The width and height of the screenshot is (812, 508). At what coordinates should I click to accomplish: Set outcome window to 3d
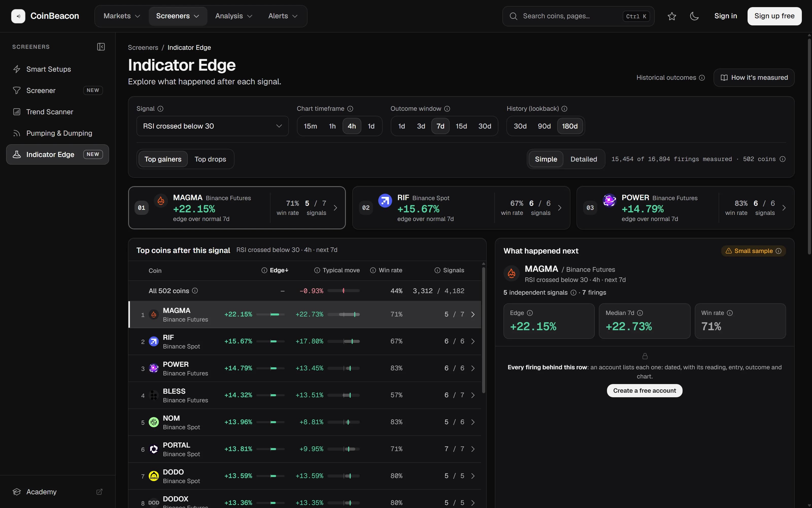click(421, 126)
